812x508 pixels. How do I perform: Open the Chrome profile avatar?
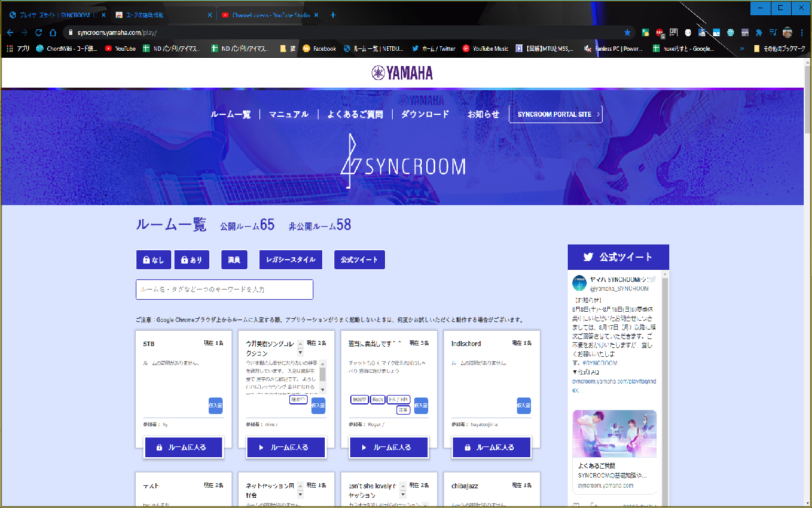point(787,32)
